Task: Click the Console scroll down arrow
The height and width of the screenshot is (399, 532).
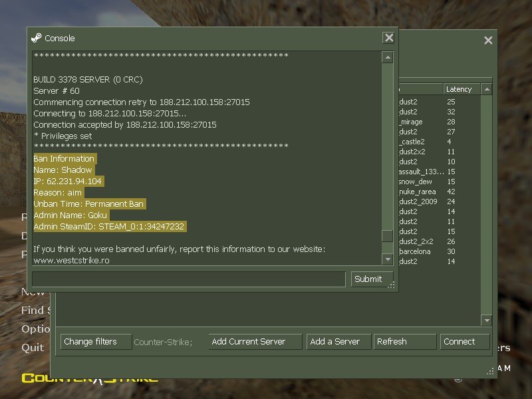Action: (x=387, y=259)
